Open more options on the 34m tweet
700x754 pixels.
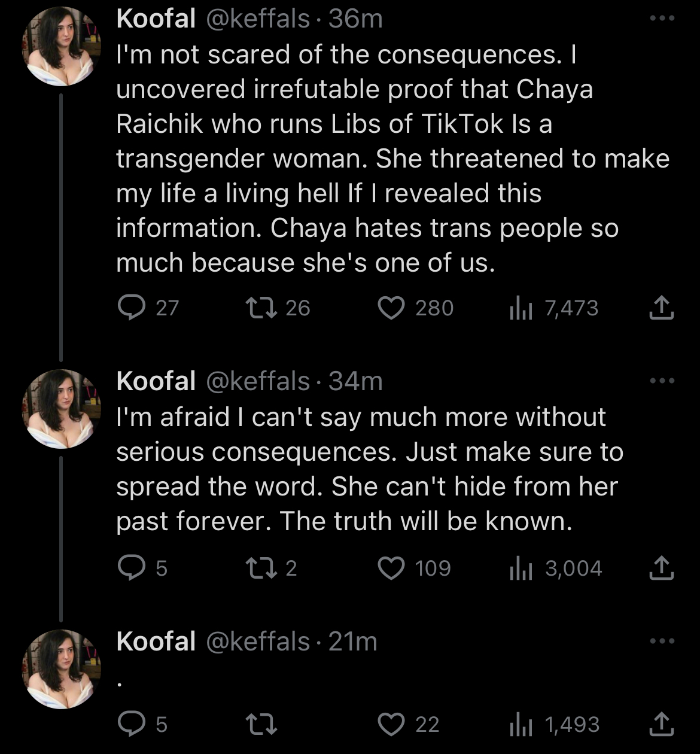point(662,381)
